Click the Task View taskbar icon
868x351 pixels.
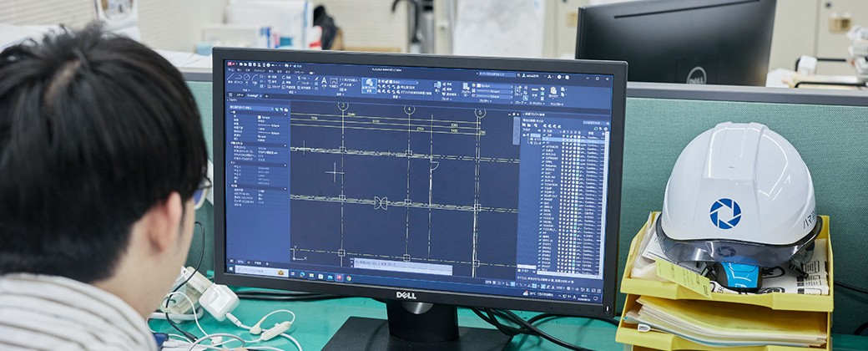click(x=292, y=273)
